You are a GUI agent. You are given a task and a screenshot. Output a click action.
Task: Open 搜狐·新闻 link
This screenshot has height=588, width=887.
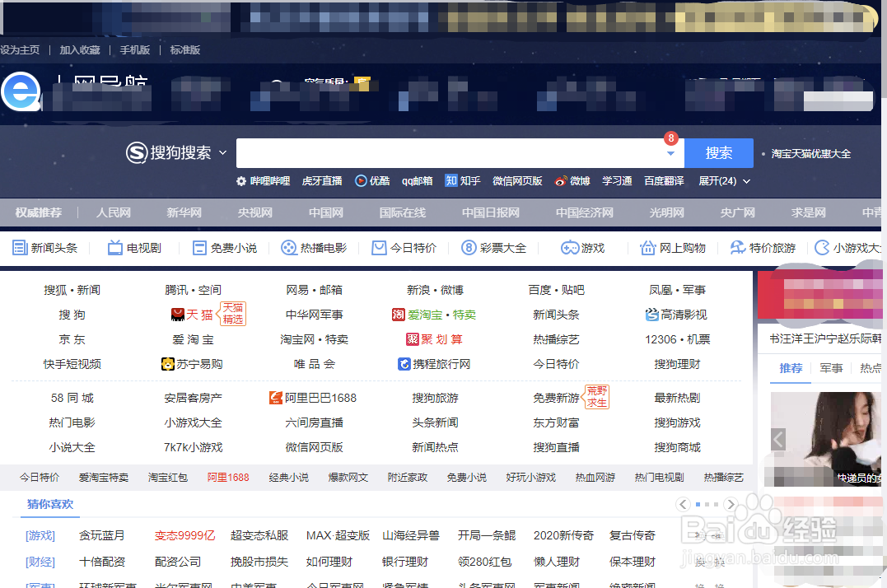pos(72,290)
